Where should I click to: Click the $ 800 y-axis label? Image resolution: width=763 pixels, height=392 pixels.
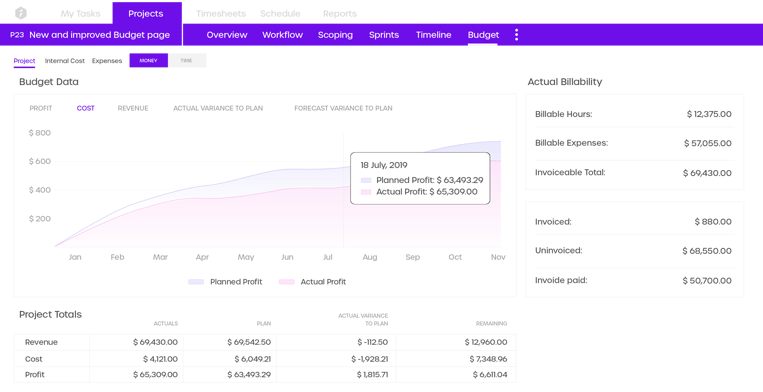[x=40, y=133]
